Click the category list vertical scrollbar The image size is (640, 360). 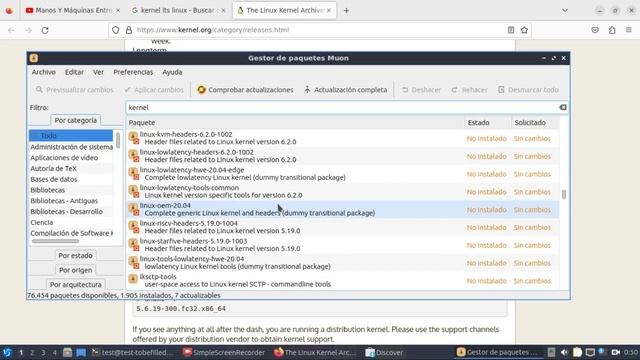tap(118, 140)
